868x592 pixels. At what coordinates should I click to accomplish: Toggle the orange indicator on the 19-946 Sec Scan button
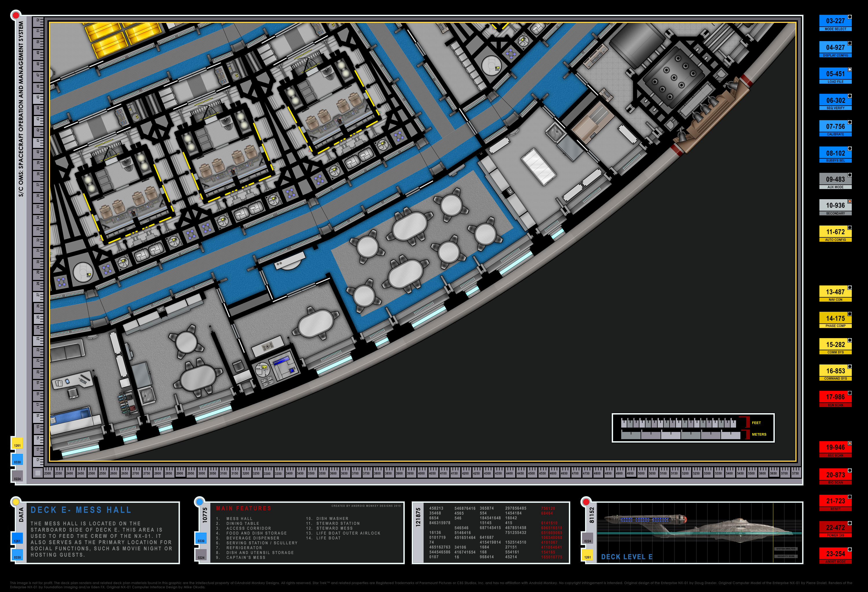pos(849,443)
